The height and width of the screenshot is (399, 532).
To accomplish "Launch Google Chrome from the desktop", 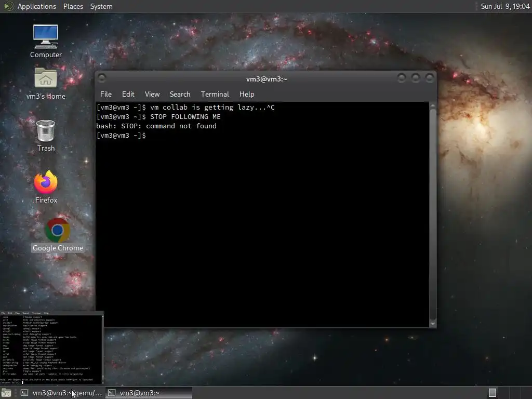I will 58,235.
